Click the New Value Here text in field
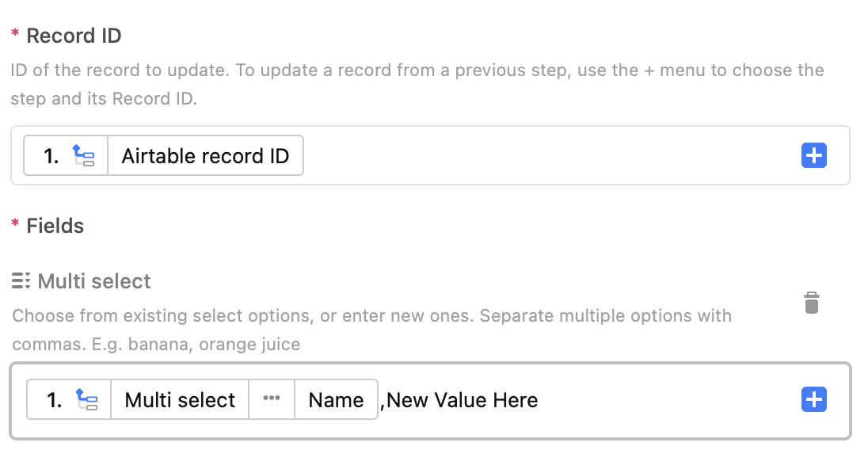Viewport: 868px width, 469px height. click(463, 400)
